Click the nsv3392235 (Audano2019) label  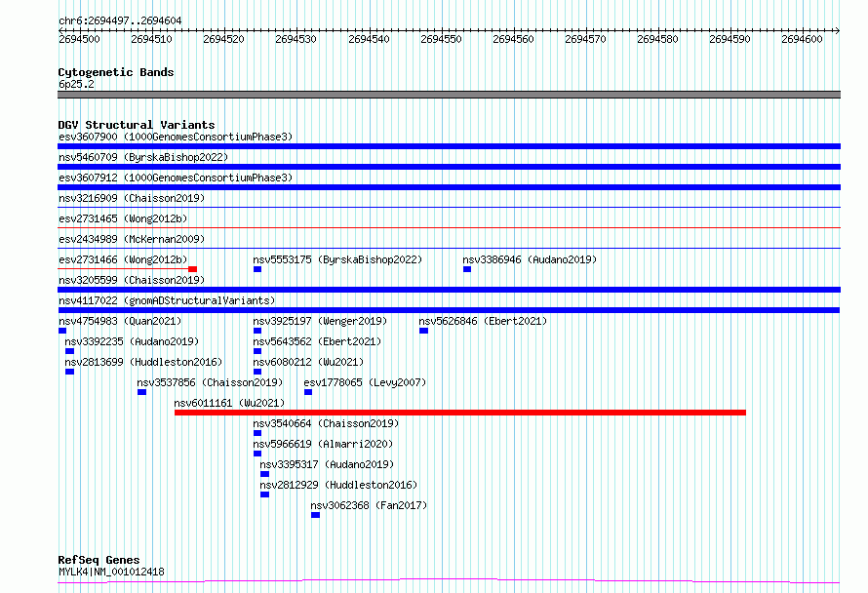click(x=132, y=341)
